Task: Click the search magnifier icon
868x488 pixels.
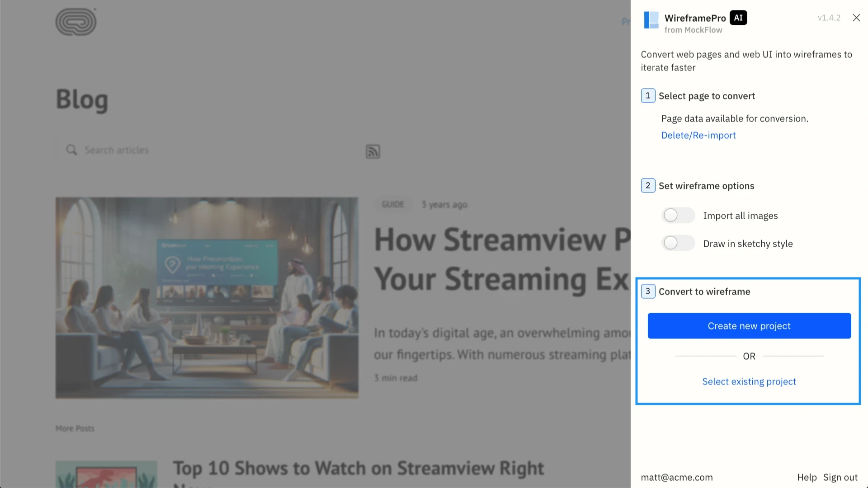Action: (71, 150)
